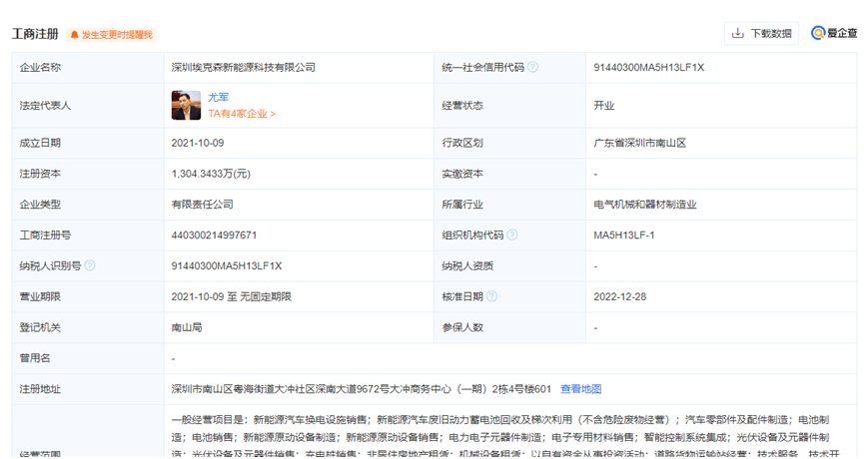
Task: Click the download icon in 下载数据
Action: (737, 34)
